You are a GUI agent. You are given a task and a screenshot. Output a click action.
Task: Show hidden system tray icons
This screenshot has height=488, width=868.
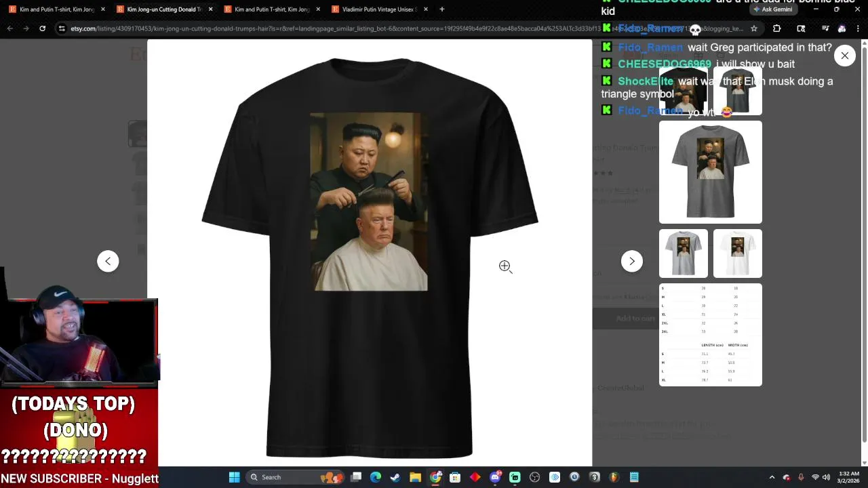point(772,477)
